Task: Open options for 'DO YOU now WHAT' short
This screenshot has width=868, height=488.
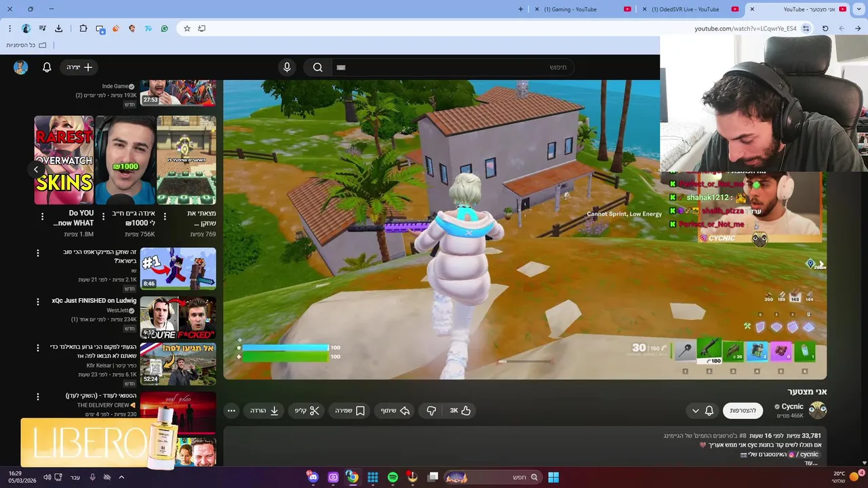Action: tap(42, 217)
